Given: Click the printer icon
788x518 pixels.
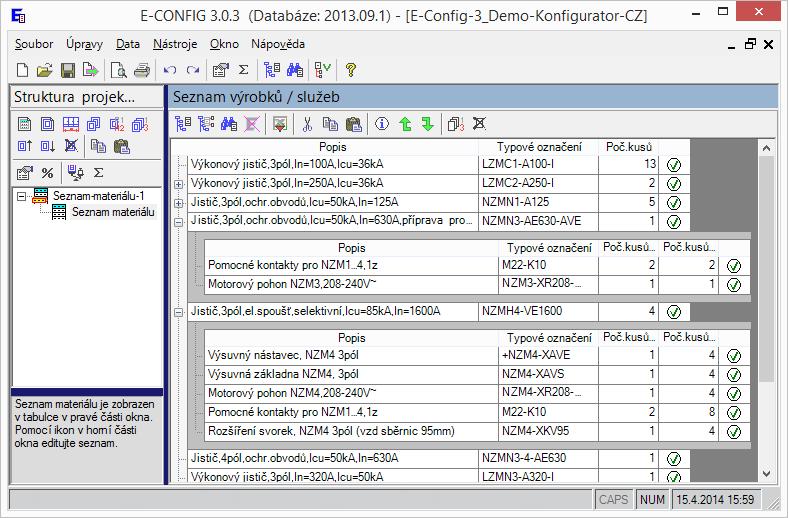Looking at the screenshot, I should tap(142, 70).
